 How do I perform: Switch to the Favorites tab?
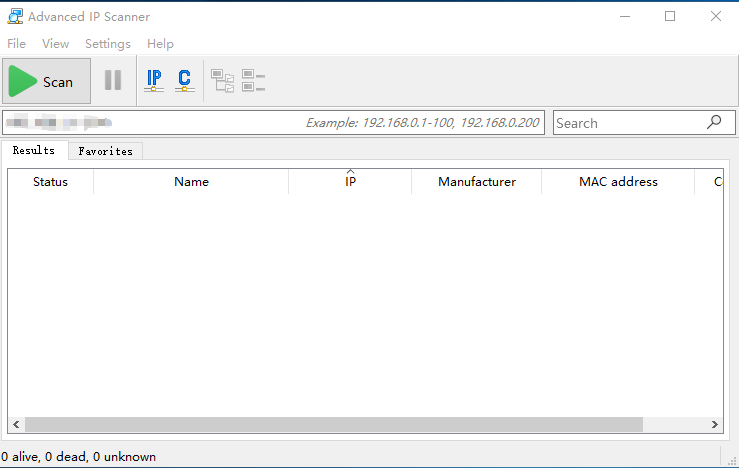(x=106, y=151)
